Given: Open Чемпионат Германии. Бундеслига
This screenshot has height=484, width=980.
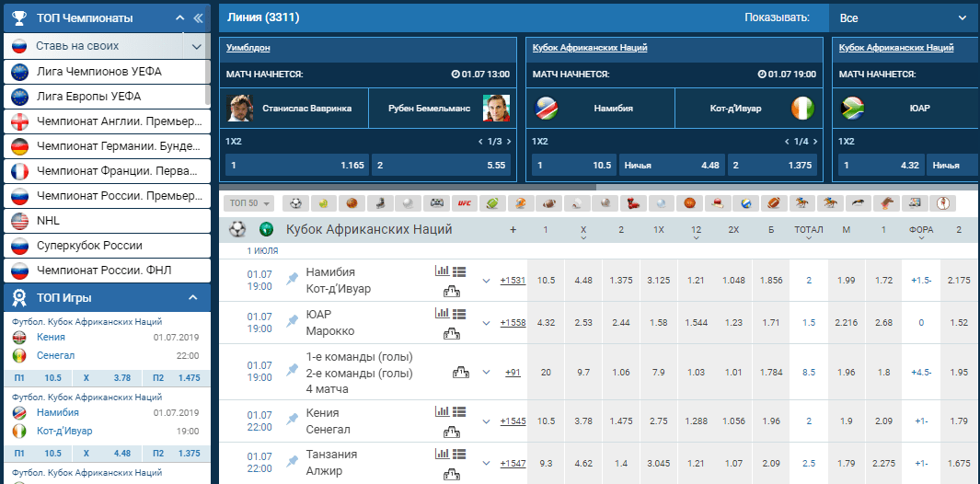Looking at the screenshot, I should coord(107,147).
